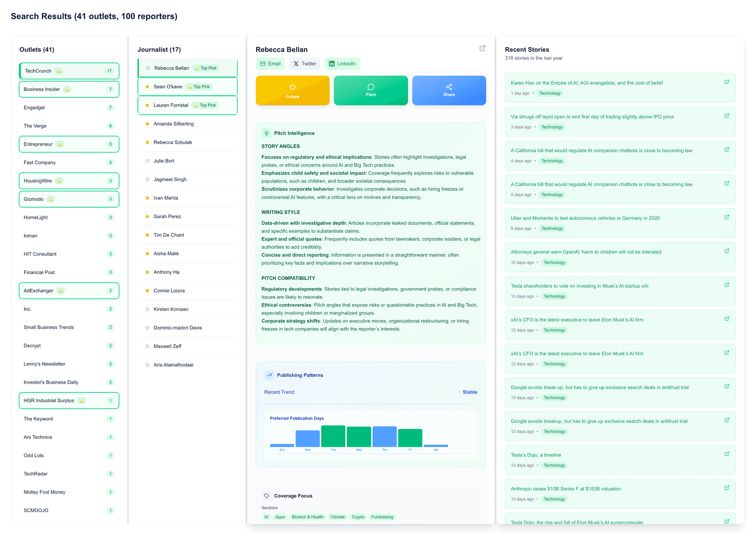This screenshot has width=756, height=533.
Task: Select journalist Sean O'kane
Action: tap(168, 87)
